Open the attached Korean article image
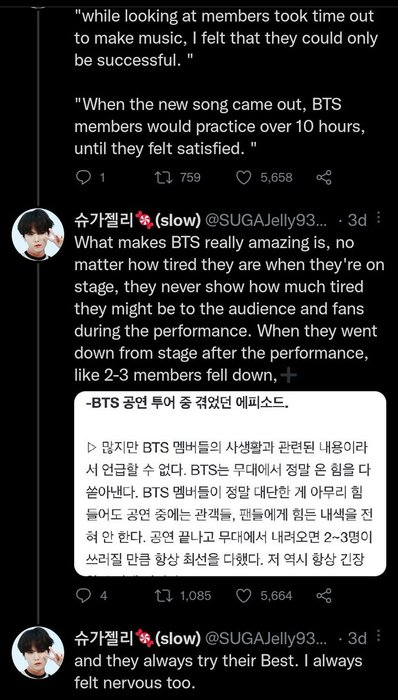 pos(230,483)
